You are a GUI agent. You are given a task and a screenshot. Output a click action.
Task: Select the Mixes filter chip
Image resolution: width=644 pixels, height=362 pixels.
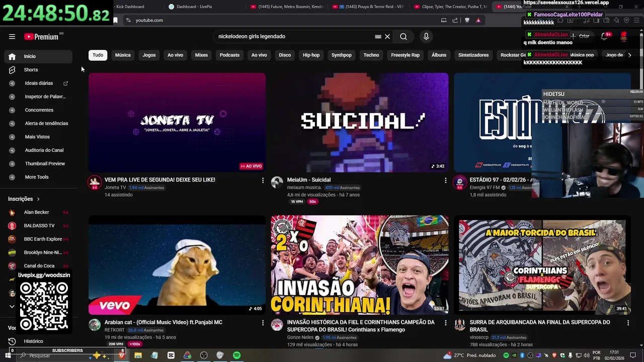(x=201, y=55)
